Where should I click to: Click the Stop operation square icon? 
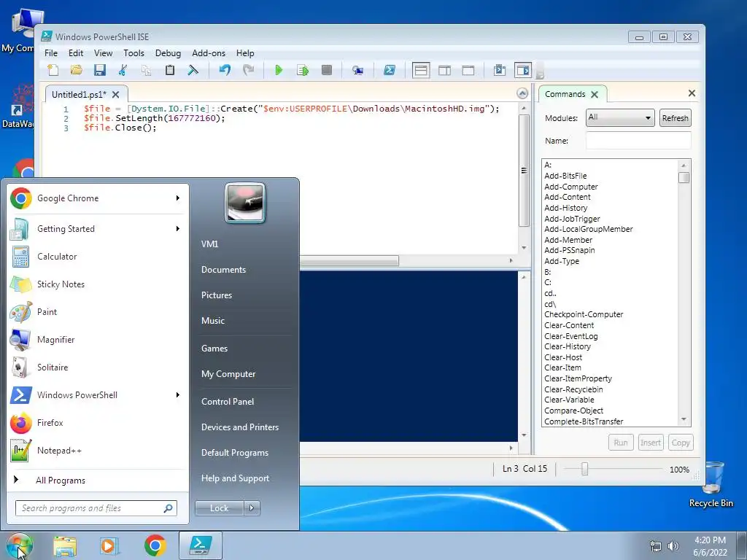pos(326,71)
